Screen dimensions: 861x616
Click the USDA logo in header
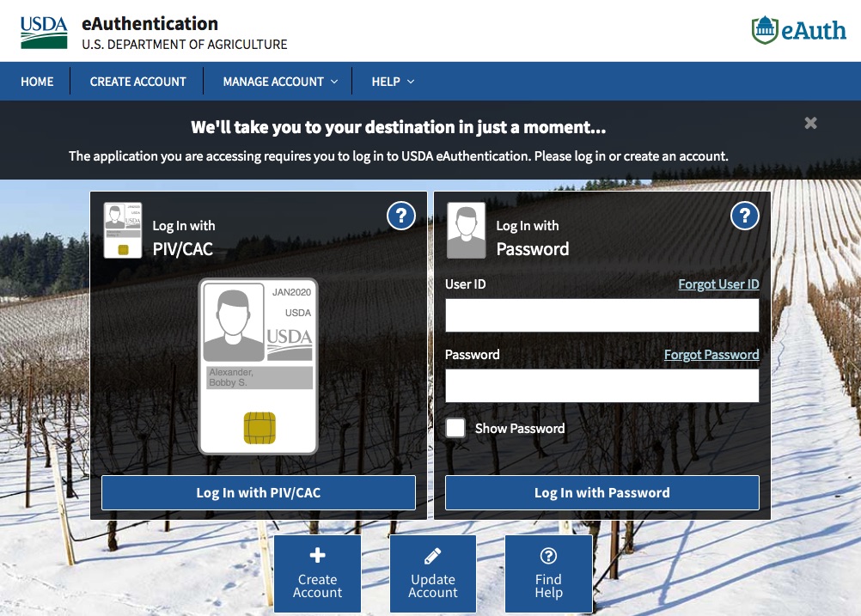tap(44, 32)
